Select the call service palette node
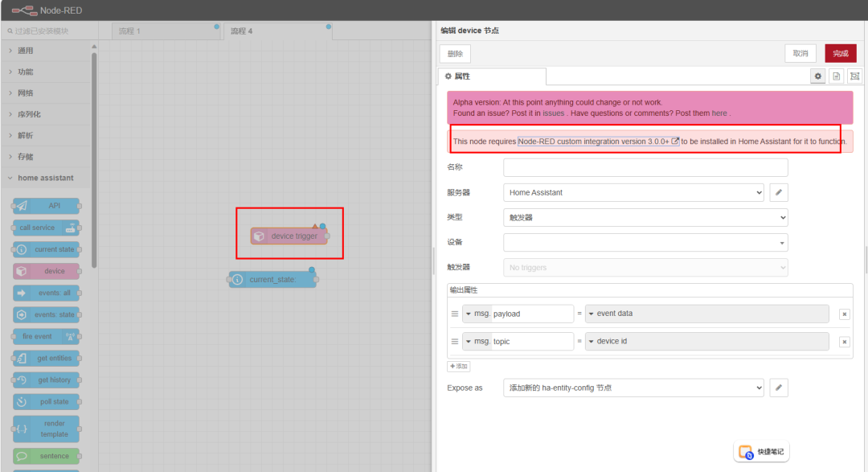The image size is (868, 472). [46, 228]
